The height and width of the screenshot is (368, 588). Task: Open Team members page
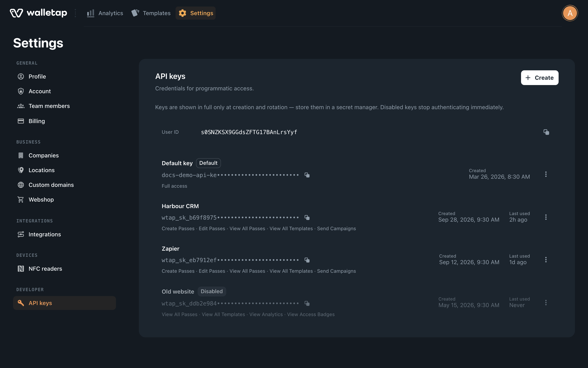(x=64, y=106)
